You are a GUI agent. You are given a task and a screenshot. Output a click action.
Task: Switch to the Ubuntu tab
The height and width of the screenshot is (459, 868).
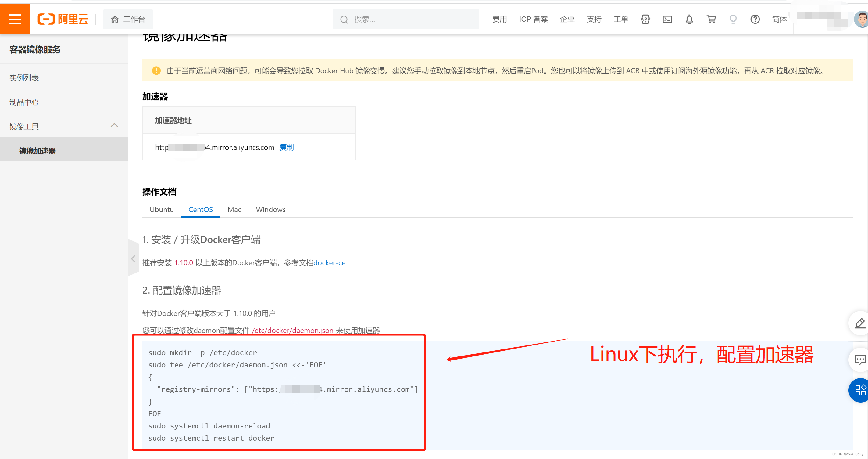coord(161,209)
